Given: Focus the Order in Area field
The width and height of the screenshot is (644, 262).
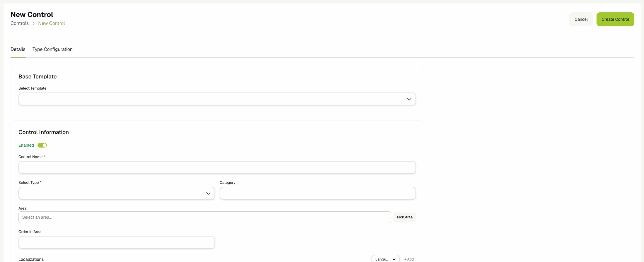Looking at the screenshot, I should point(117,242).
